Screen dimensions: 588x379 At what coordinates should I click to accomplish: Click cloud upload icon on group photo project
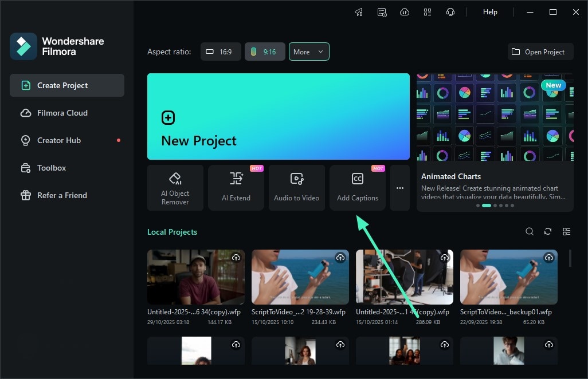pos(444,344)
